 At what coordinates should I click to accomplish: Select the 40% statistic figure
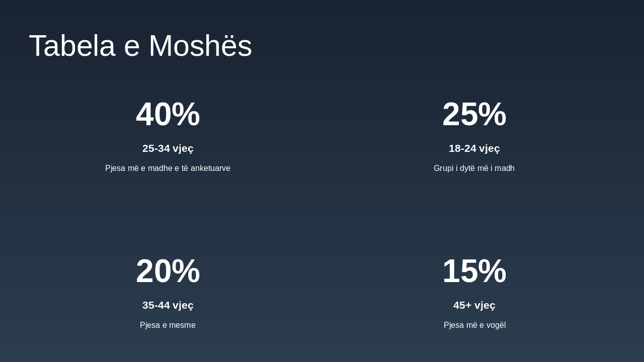[168, 114]
